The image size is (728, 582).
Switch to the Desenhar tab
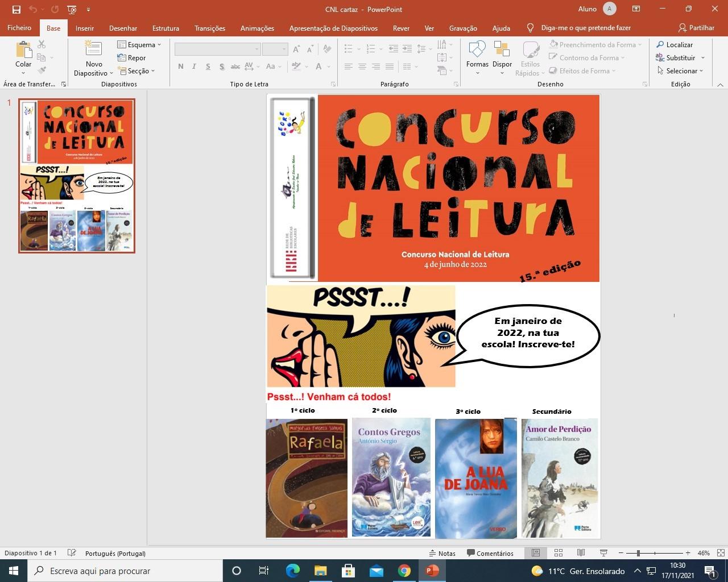[123, 28]
